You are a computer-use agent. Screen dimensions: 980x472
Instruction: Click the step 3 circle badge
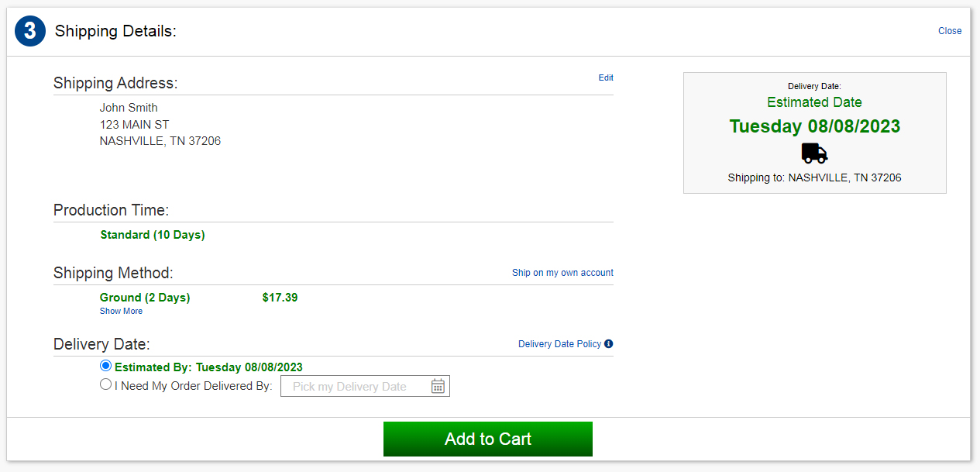(x=30, y=31)
